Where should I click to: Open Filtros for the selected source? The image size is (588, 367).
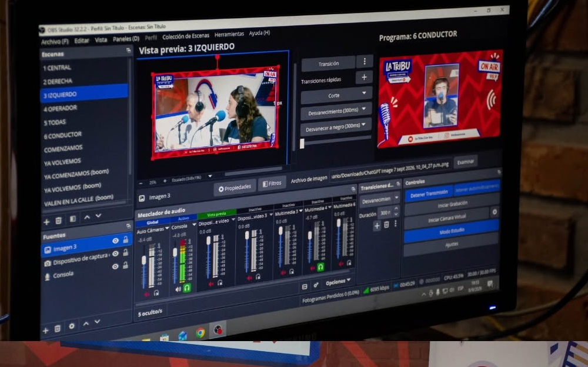(272, 183)
